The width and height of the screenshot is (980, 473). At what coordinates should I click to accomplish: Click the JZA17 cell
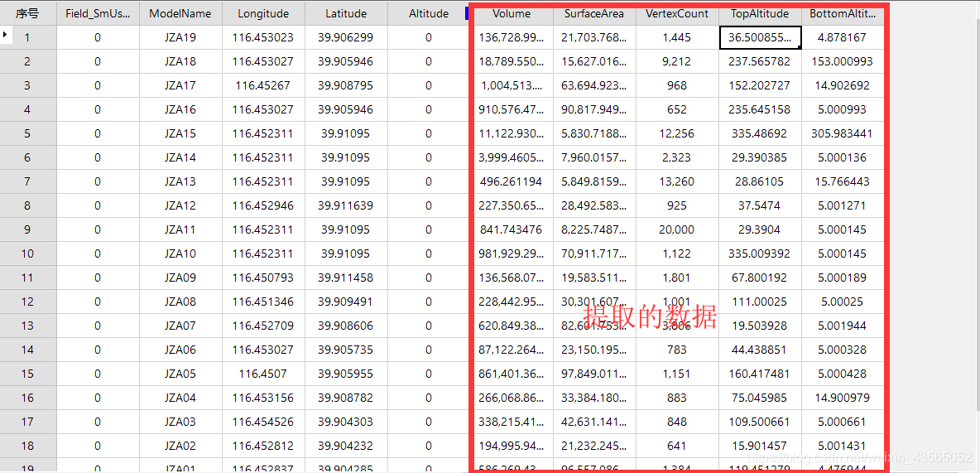pyautogui.click(x=180, y=85)
